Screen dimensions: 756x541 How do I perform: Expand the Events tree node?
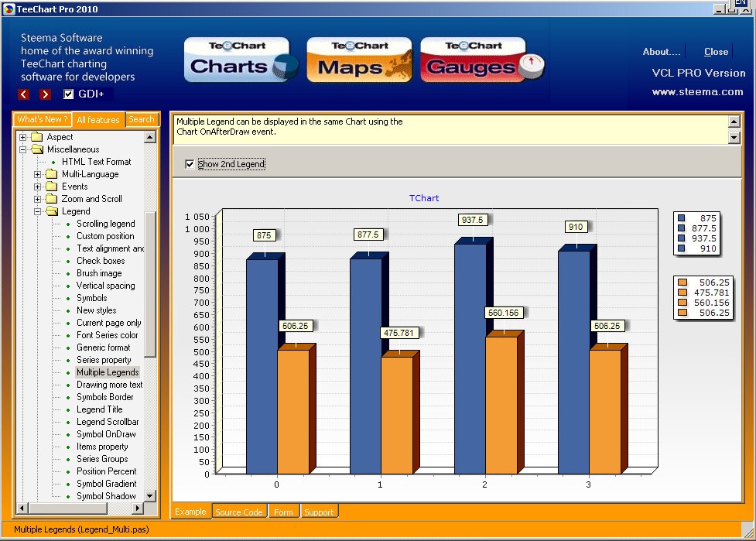tap(38, 187)
